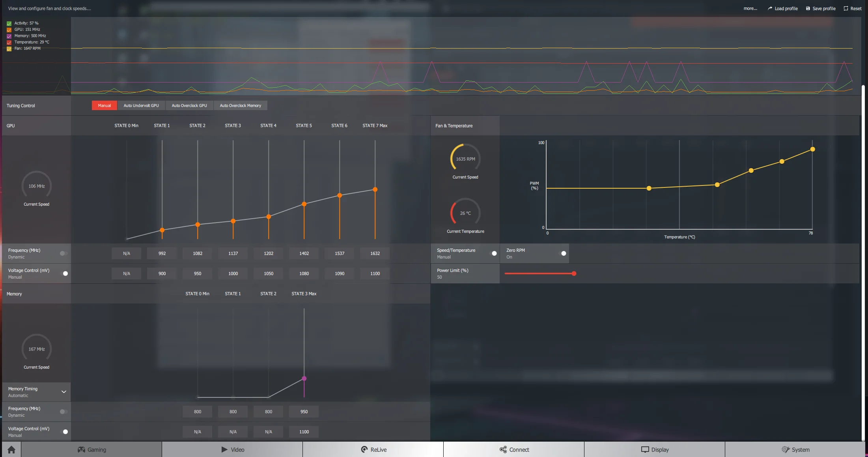Open the System tab
868x457 pixels.
click(795, 450)
